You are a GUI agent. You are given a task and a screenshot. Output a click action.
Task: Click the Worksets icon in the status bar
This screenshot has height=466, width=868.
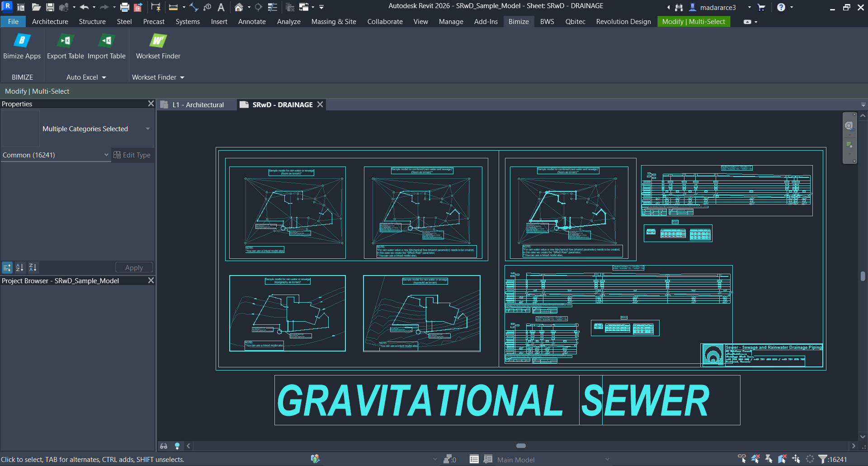click(x=315, y=459)
